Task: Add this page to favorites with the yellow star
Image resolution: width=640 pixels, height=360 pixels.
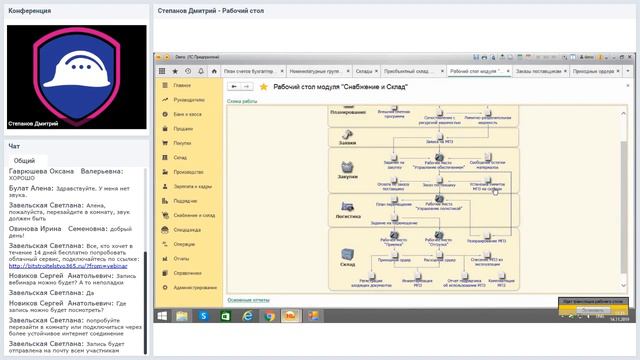Action: click(264, 87)
